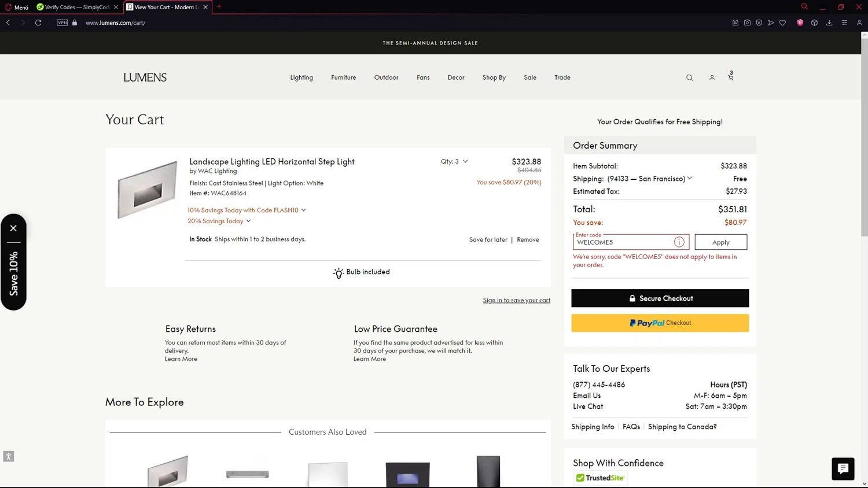Click the Enter code input field

(x=623, y=242)
